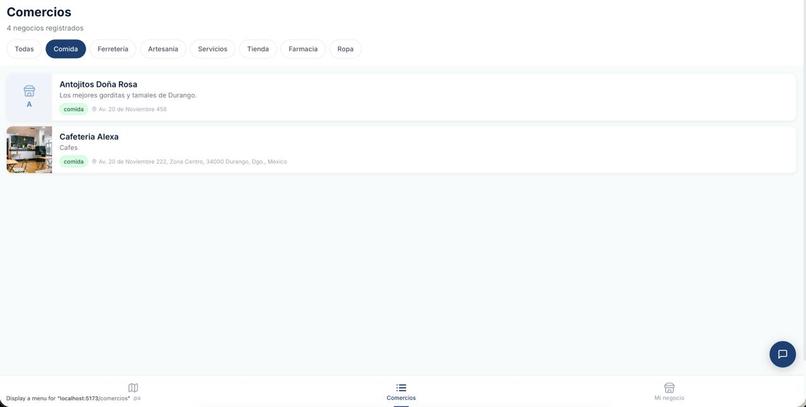
Task: Click the location pin in Cafeteria Alexa's address
Action: (94, 161)
